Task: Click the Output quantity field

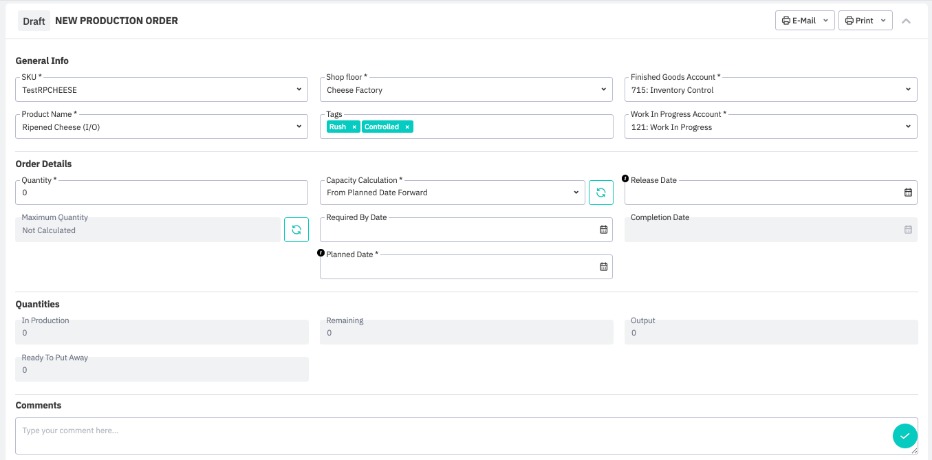Action: point(771,332)
